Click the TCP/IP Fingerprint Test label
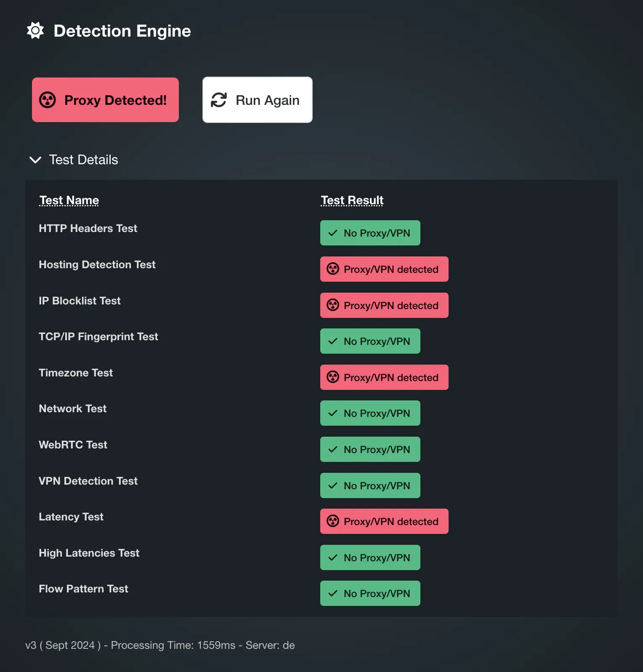 pos(98,336)
